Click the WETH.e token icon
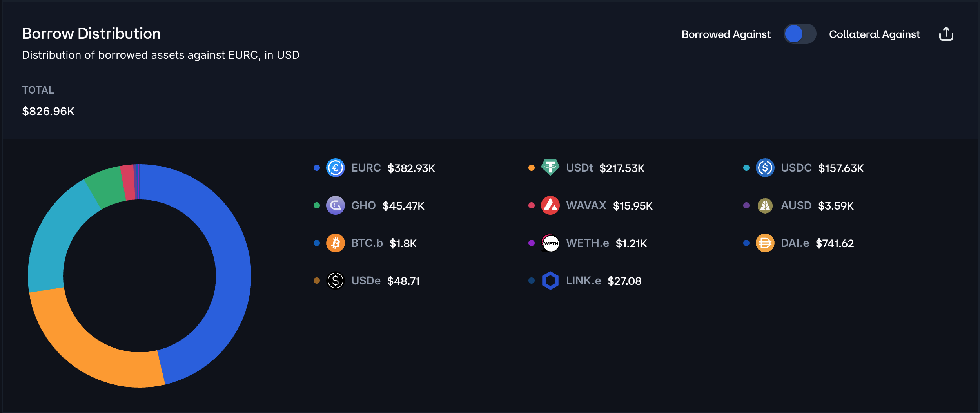The height and width of the screenshot is (413, 980). [550, 243]
